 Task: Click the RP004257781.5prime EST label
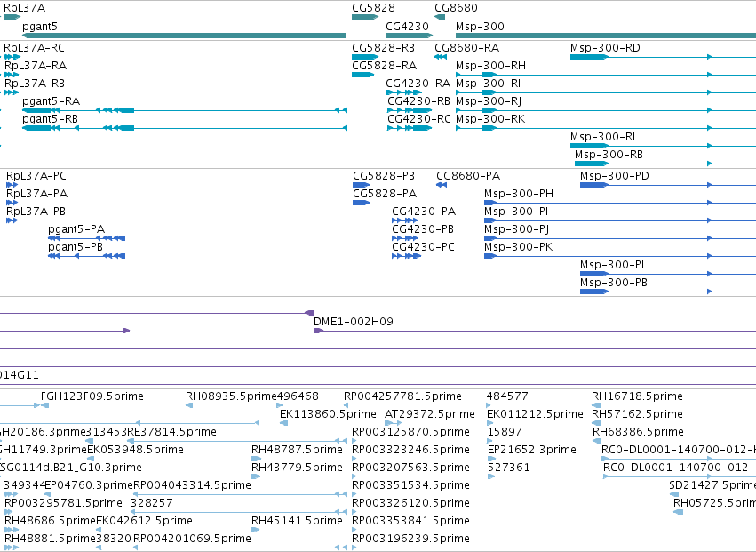click(402, 396)
